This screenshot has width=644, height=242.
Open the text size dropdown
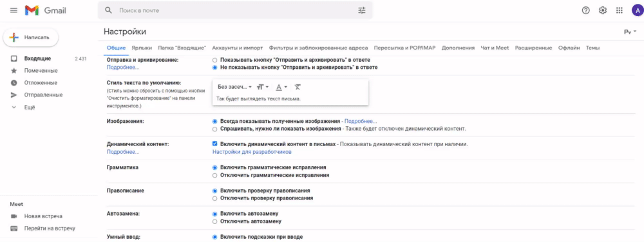(x=263, y=87)
